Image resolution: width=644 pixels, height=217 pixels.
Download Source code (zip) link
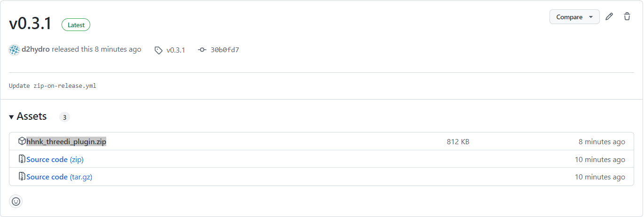[x=55, y=160]
